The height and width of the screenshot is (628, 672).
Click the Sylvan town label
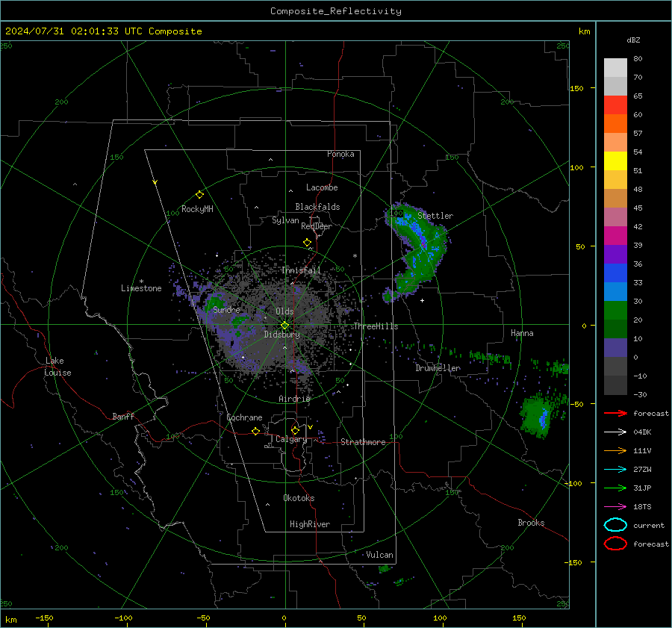(x=285, y=220)
